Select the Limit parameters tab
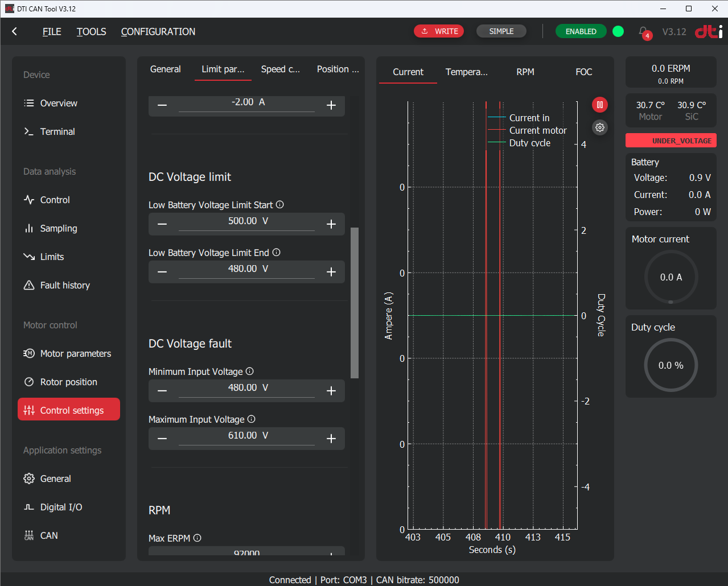728x586 pixels. pyautogui.click(x=223, y=69)
